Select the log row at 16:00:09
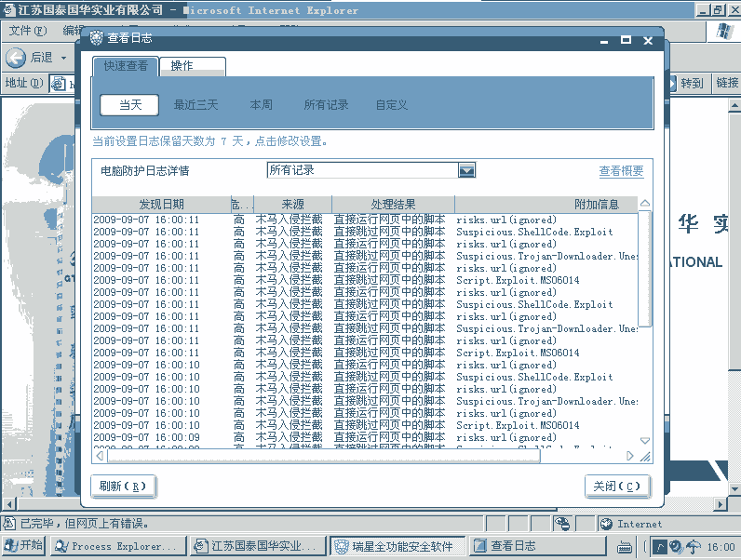 365,438
